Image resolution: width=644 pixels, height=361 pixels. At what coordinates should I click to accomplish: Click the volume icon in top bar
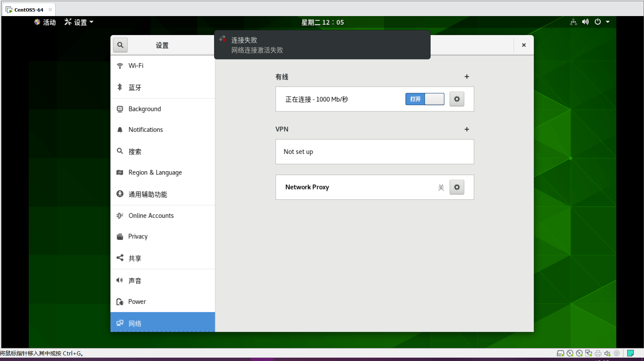(585, 22)
